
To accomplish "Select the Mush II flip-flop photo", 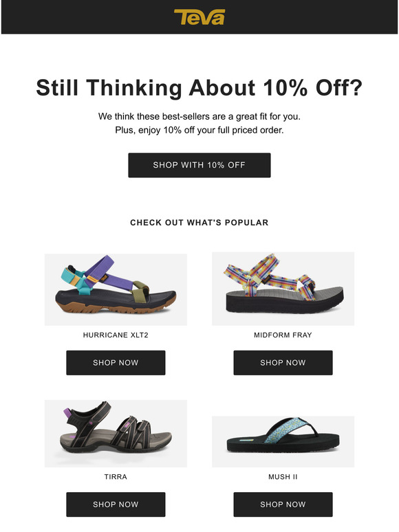I will coord(283,441).
